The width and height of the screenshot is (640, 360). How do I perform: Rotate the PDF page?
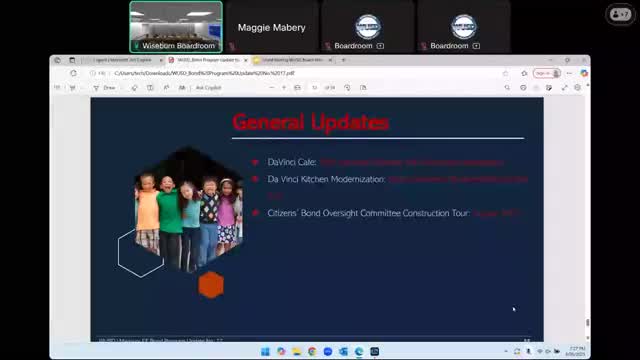pyautogui.click(x=347, y=88)
